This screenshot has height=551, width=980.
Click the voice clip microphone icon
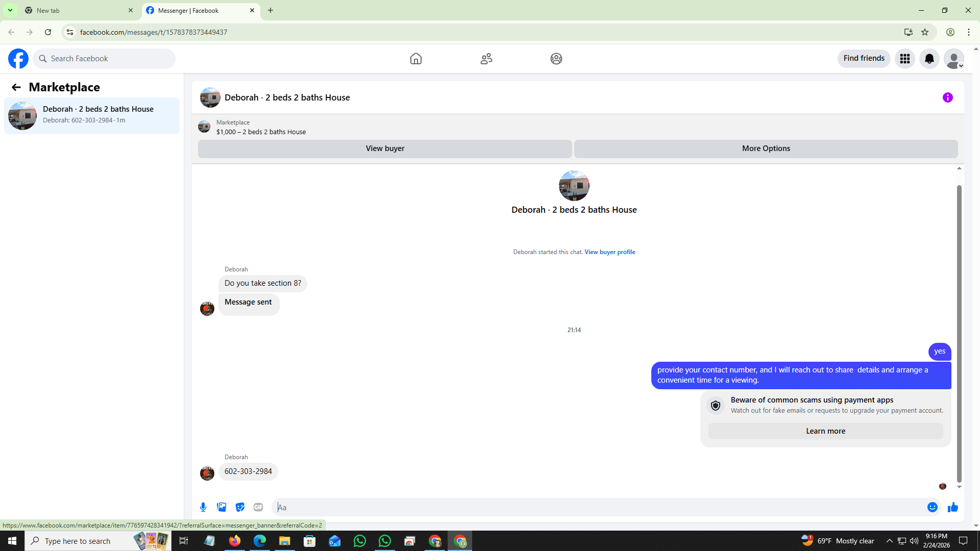[x=203, y=507]
